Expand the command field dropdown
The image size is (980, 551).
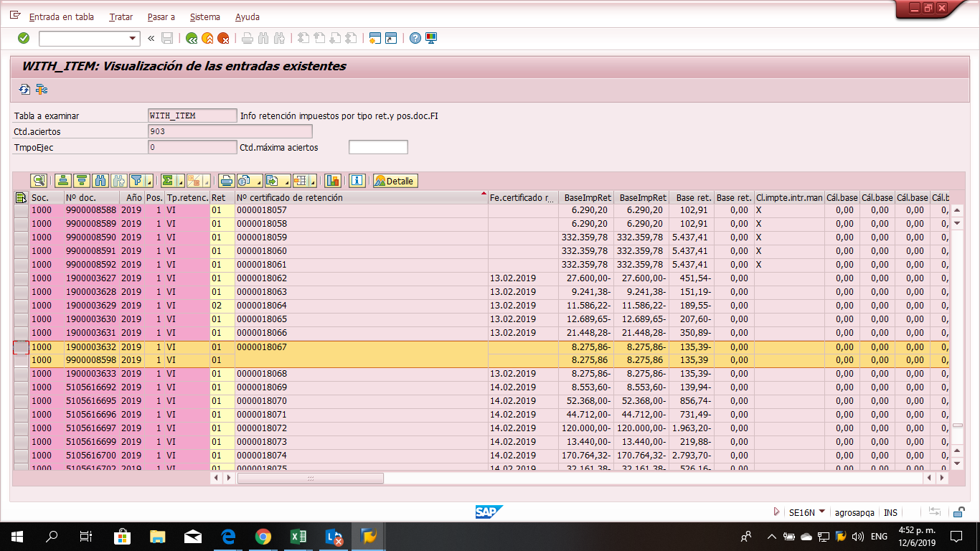click(x=132, y=39)
